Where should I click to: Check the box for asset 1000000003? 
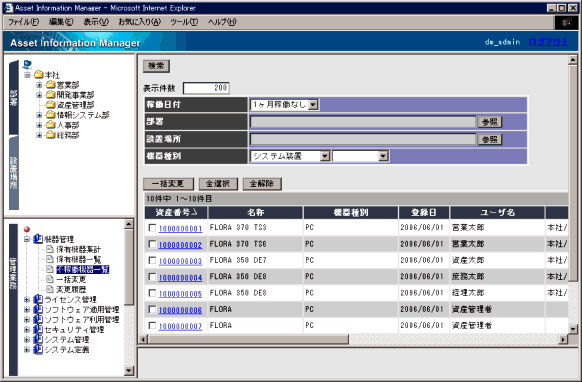tap(152, 260)
